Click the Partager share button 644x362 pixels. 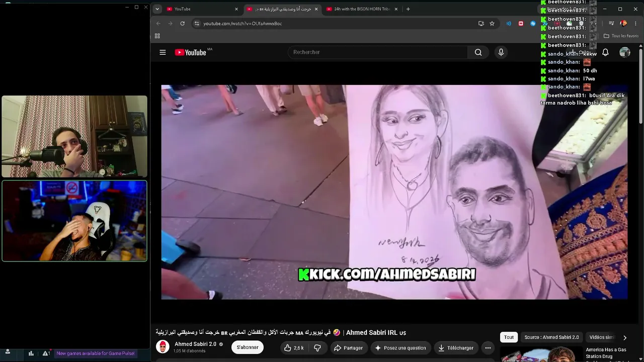coord(348,348)
